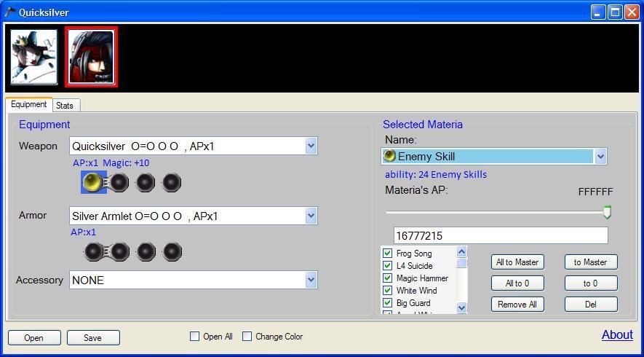Close the Quicksilver window
Viewport: 644px width, 357px height.
[632, 12]
